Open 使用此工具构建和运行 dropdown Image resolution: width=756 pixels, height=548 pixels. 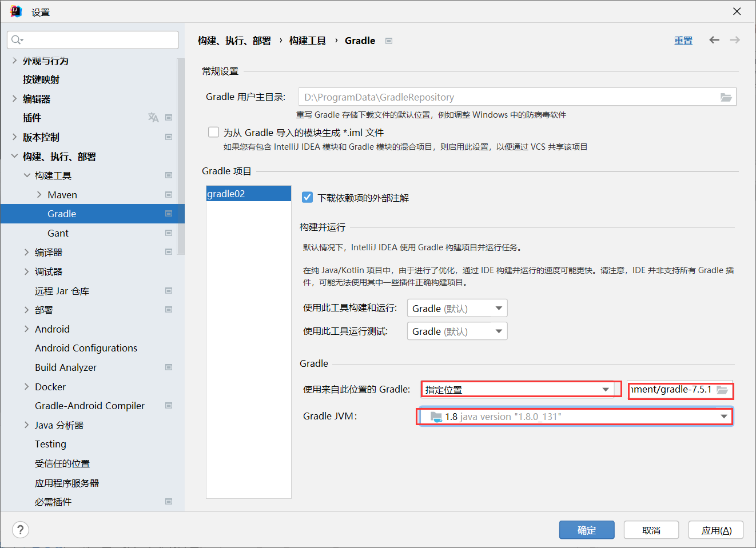tap(457, 308)
